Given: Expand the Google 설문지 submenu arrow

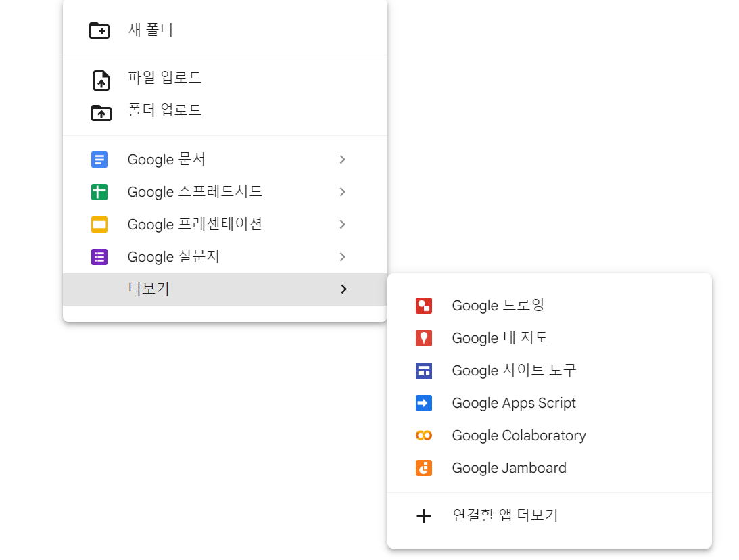Looking at the screenshot, I should [x=343, y=257].
